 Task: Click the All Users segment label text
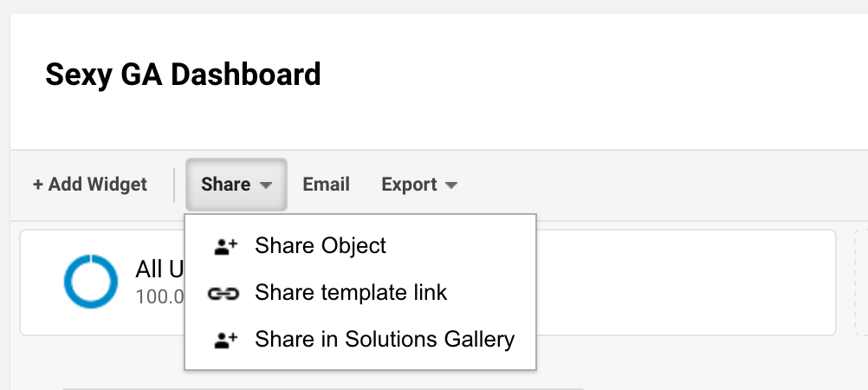pos(159,270)
